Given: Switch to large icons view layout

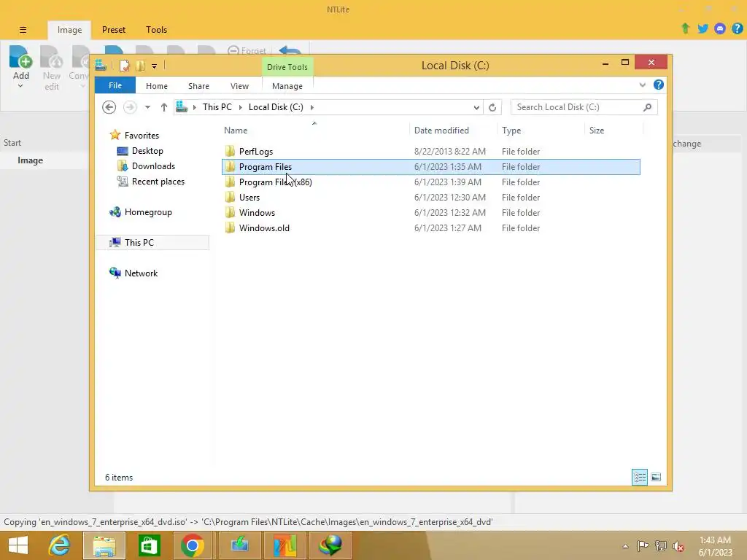Looking at the screenshot, I should (656, 477).
